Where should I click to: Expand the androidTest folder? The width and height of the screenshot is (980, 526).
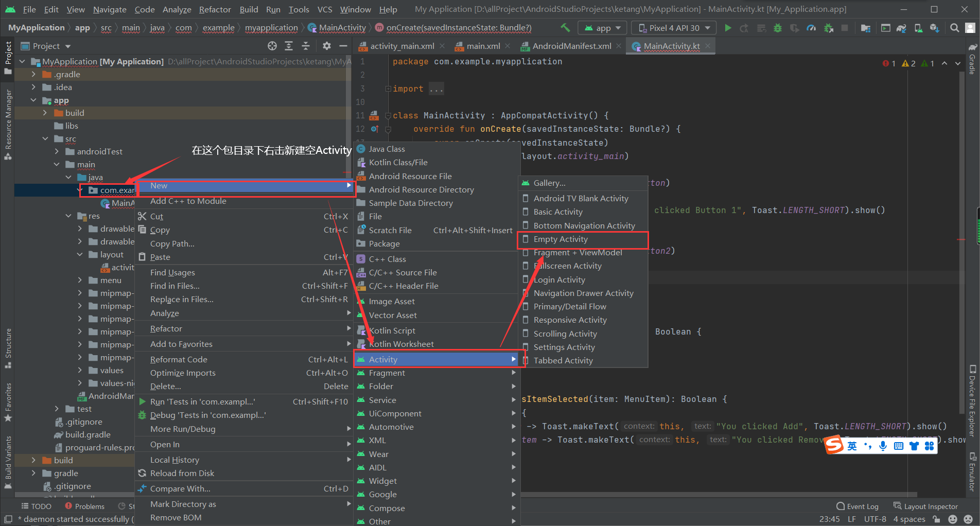(57, 151)
